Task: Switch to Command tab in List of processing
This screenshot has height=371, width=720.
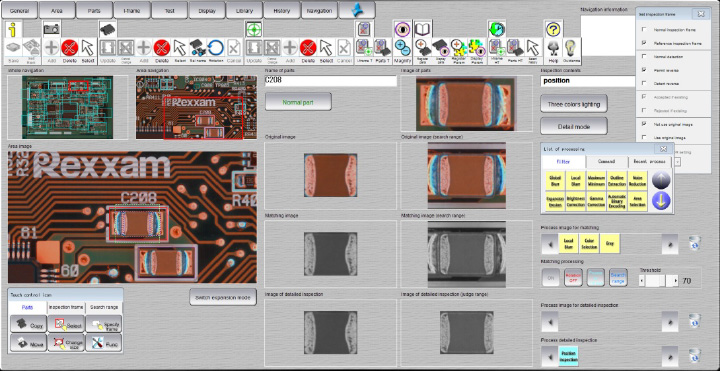Action: 607,162
